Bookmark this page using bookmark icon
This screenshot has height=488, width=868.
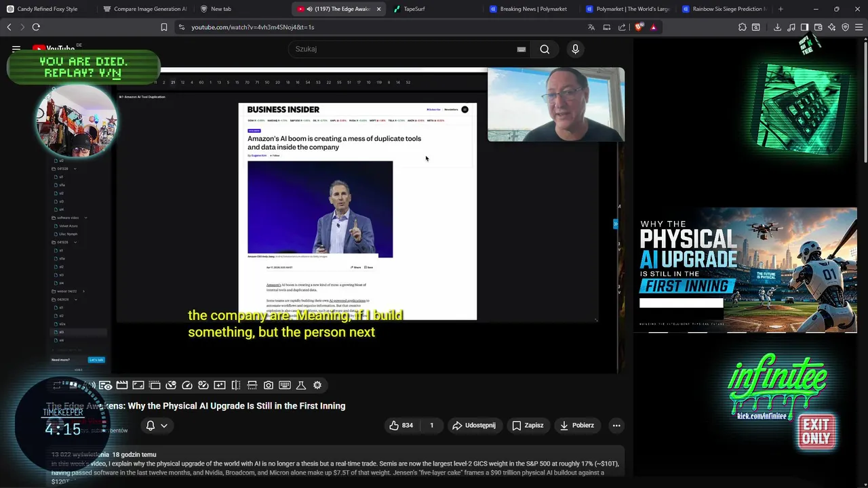(164, 27)
